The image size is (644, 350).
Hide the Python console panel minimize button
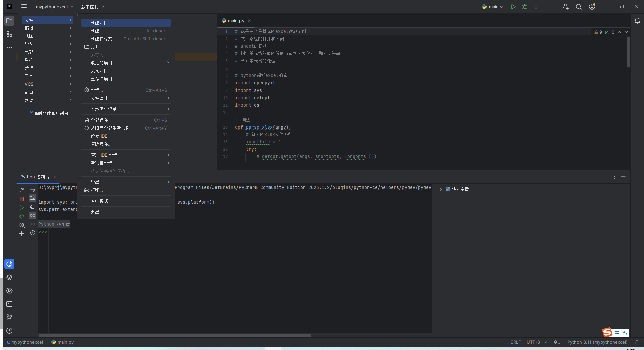pyautogui.click(x=623, y=177)
